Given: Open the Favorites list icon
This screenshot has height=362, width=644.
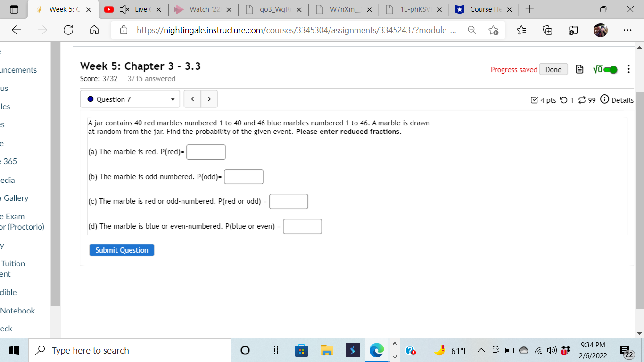Looking at the screenshot, I should pos(521,30).
